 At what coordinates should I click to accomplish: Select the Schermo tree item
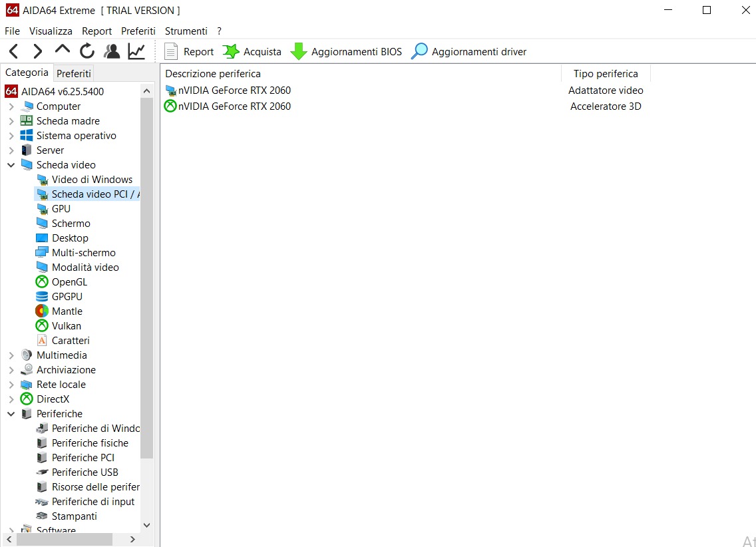(x=71, y=223)
